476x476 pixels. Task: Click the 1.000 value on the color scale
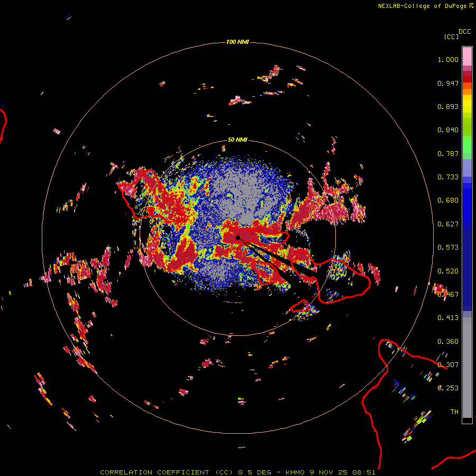pyautogui.click(x=448, y=59)
